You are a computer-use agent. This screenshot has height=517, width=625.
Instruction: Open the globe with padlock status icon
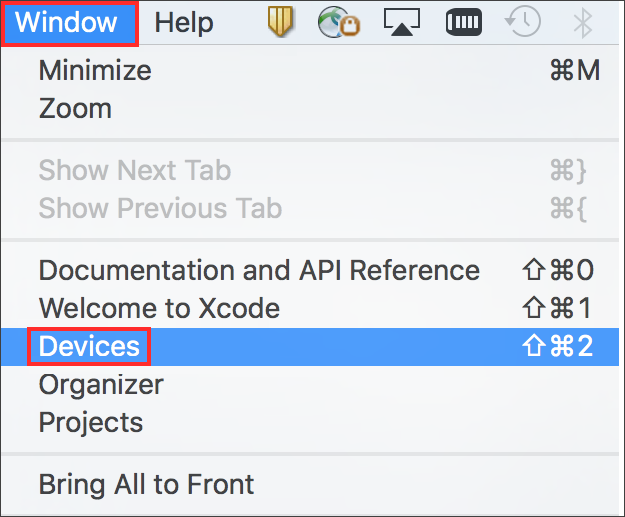339,22
